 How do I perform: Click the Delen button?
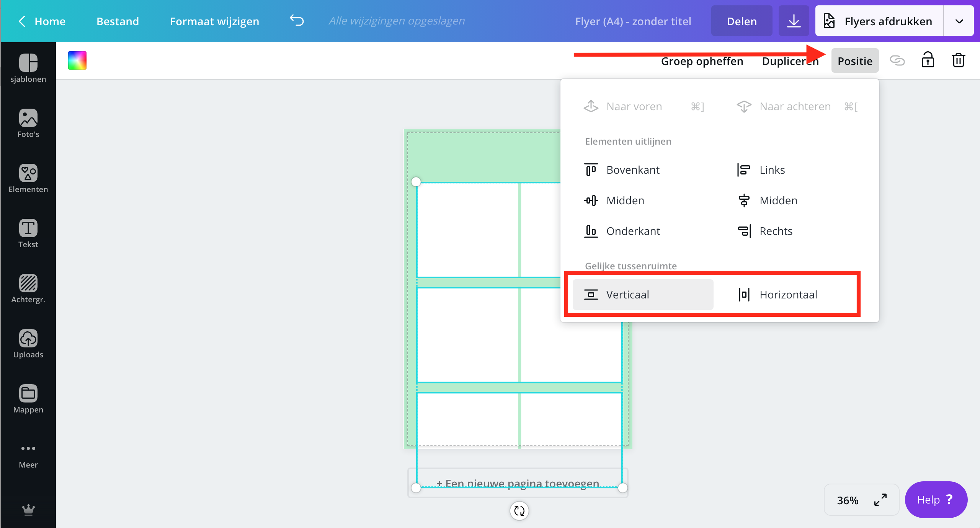point(742,21)
